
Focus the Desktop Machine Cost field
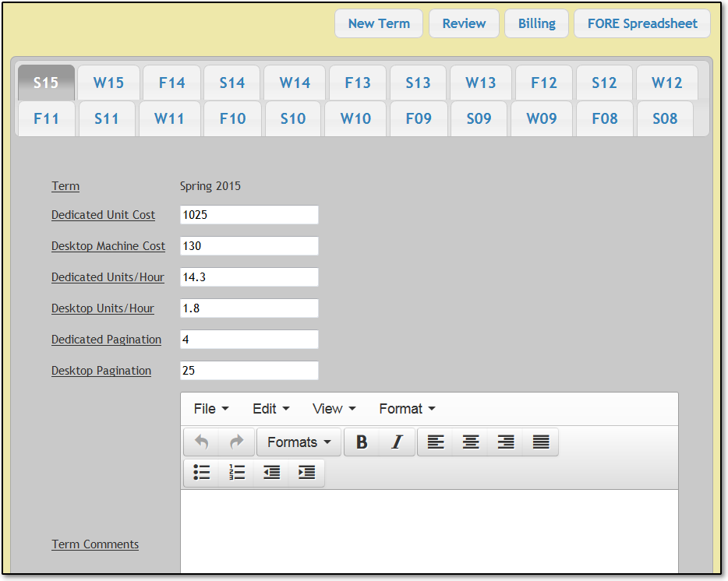(x=249, y=246)
